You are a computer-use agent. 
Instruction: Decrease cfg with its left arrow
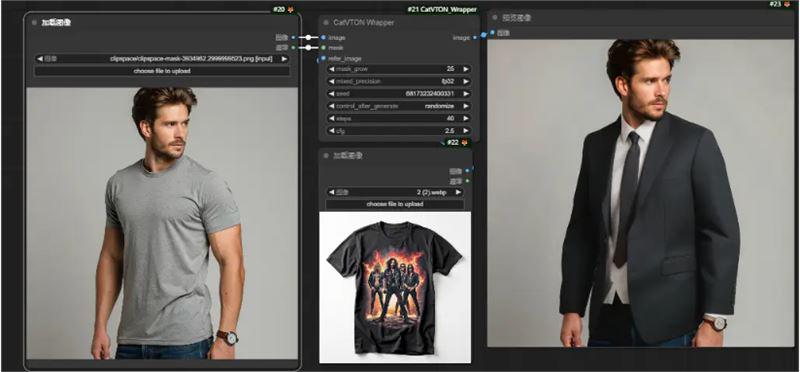[332, 131]
